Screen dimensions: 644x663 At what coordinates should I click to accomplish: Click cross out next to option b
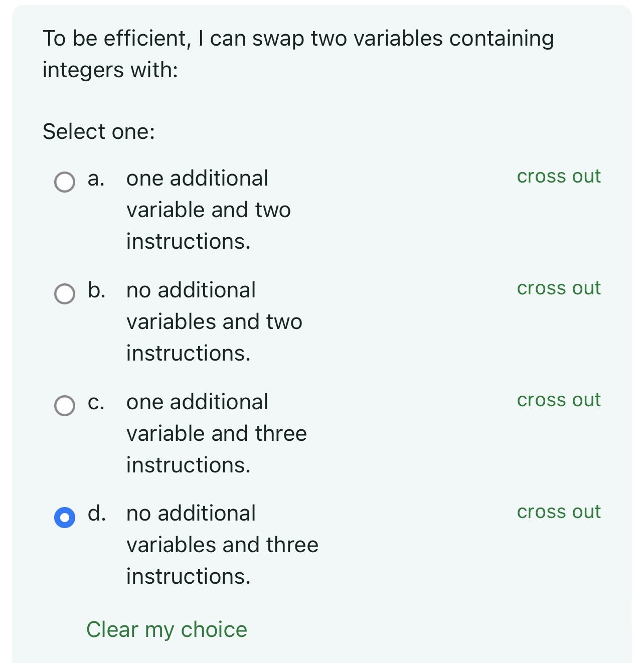[x=558, y=289]
